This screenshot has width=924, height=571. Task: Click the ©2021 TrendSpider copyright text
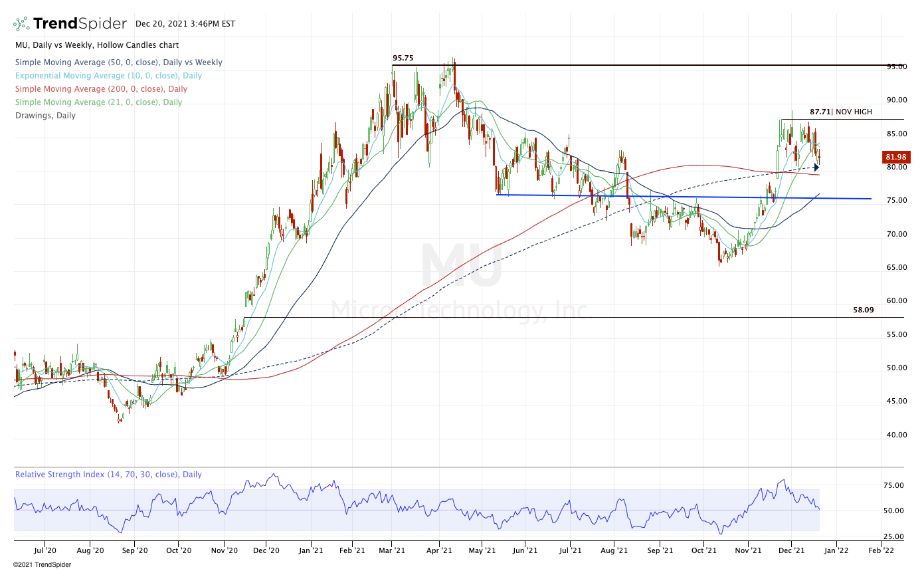click(x=42, y=564)
